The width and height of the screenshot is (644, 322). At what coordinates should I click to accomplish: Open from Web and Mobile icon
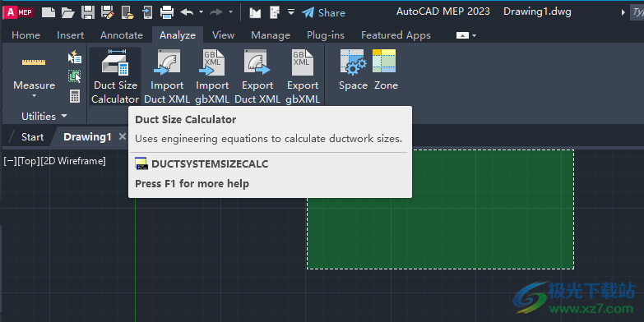click(127, 12)
